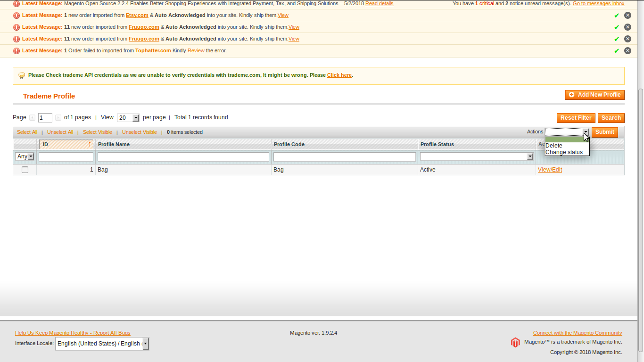Sort by the Profile Status column header
This screenshot has width=644, height=362.
437,144
